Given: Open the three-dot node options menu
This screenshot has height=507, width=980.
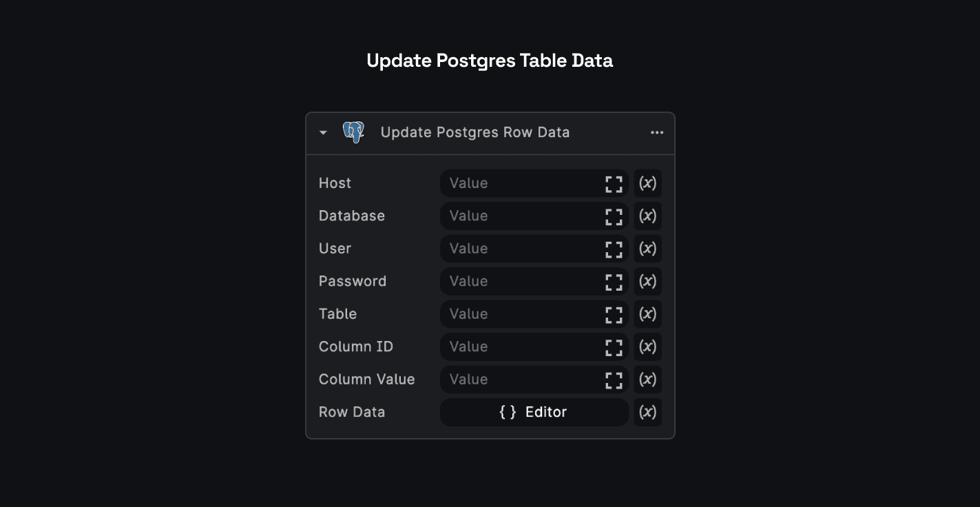Looking at the screenshot, I should pos(657,133).
